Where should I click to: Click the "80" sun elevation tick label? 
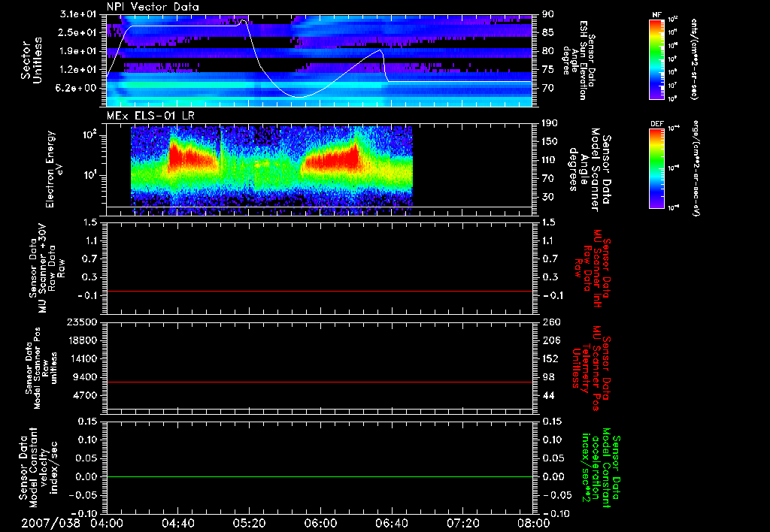548,51
